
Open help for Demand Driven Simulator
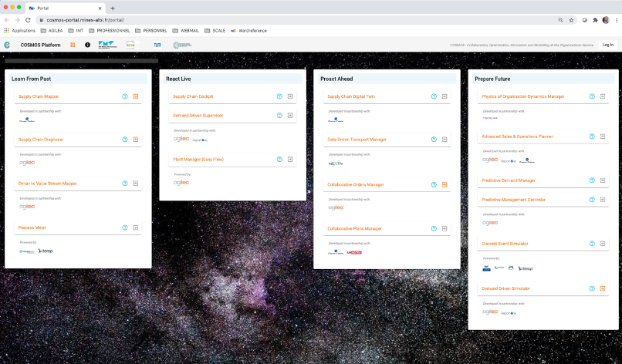point(592,288)
